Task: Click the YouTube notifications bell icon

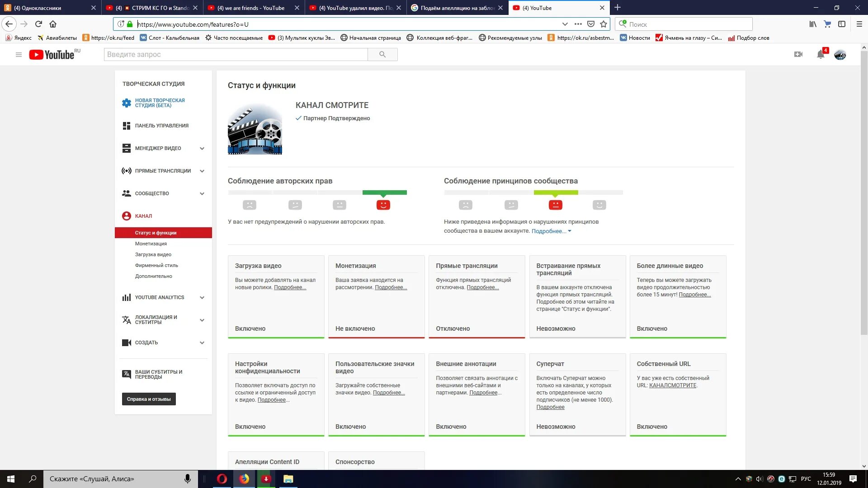Action: [820, 55]
